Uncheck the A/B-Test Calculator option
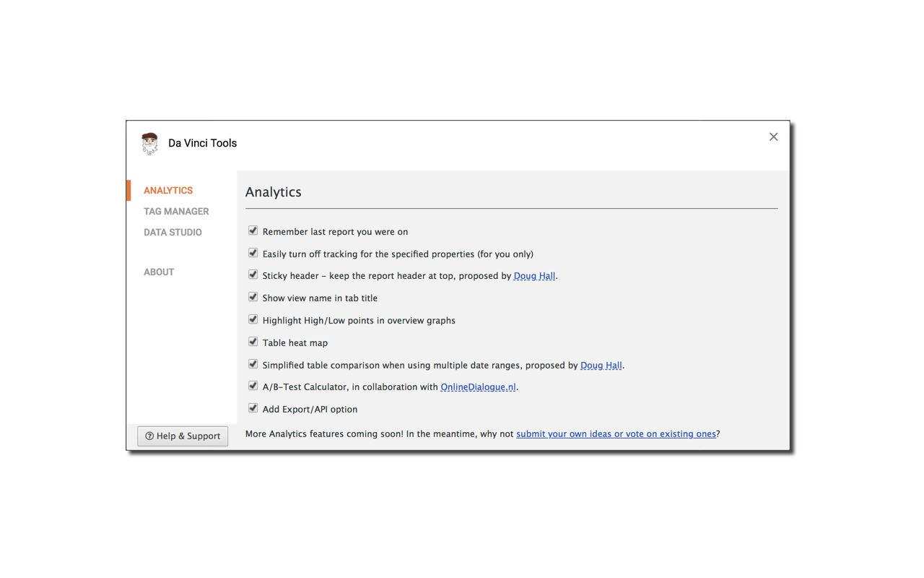924x578 pixels. tap(253, 386)
